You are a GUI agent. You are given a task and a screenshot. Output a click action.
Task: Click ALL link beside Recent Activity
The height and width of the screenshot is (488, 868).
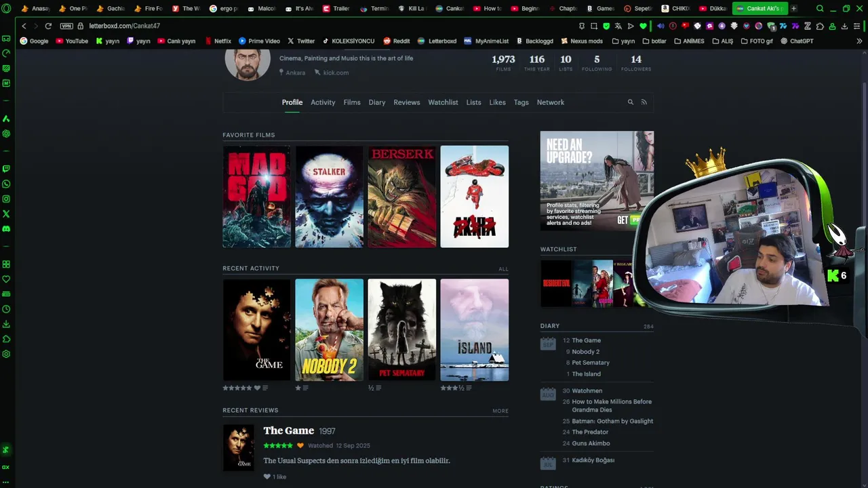pos(503,269)
